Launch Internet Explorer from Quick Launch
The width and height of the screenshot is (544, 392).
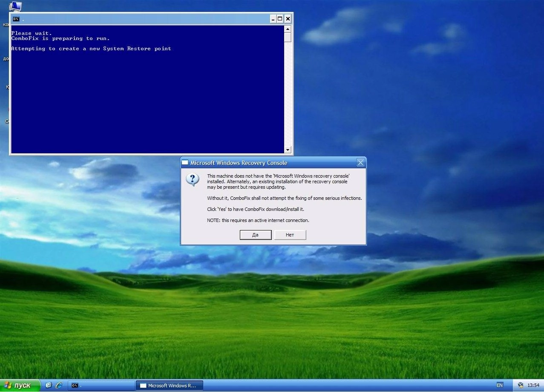pyautogui.click(x=59, y=385)
